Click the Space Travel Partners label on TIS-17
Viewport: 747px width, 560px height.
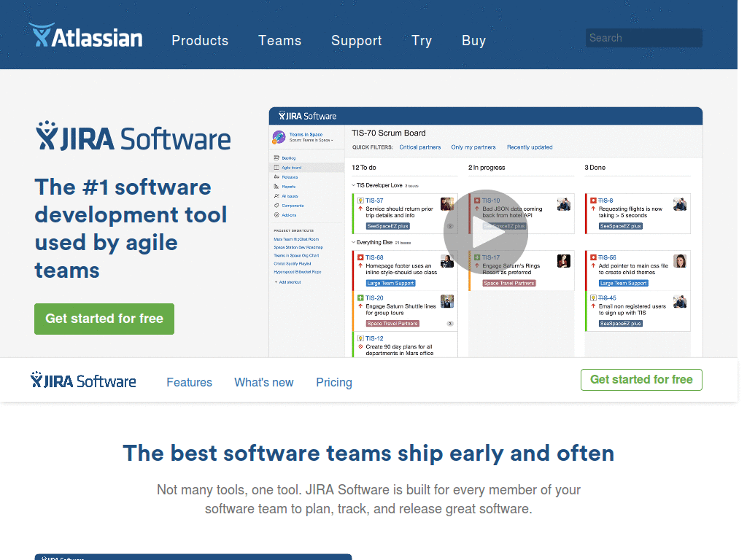pos(509,283)
